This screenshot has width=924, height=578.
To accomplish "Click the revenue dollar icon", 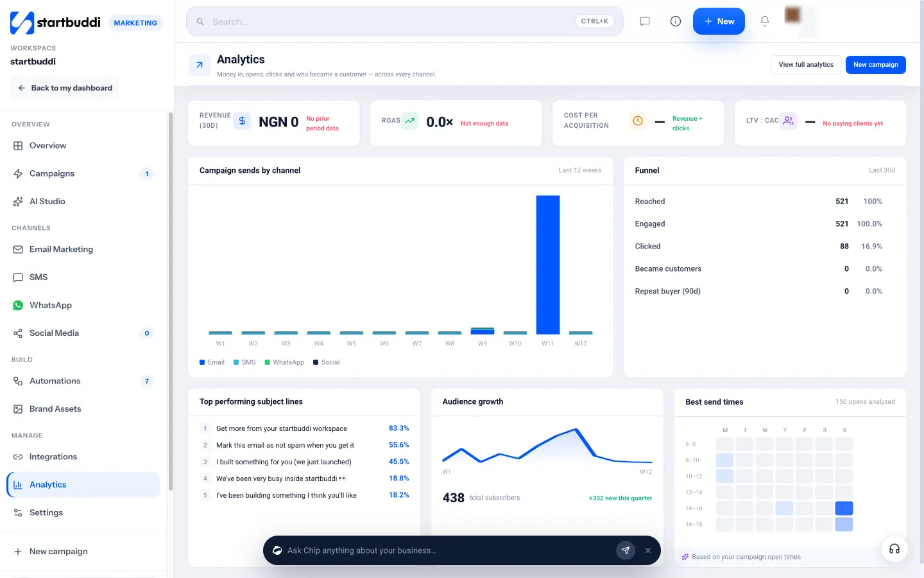I will [242, 121].
